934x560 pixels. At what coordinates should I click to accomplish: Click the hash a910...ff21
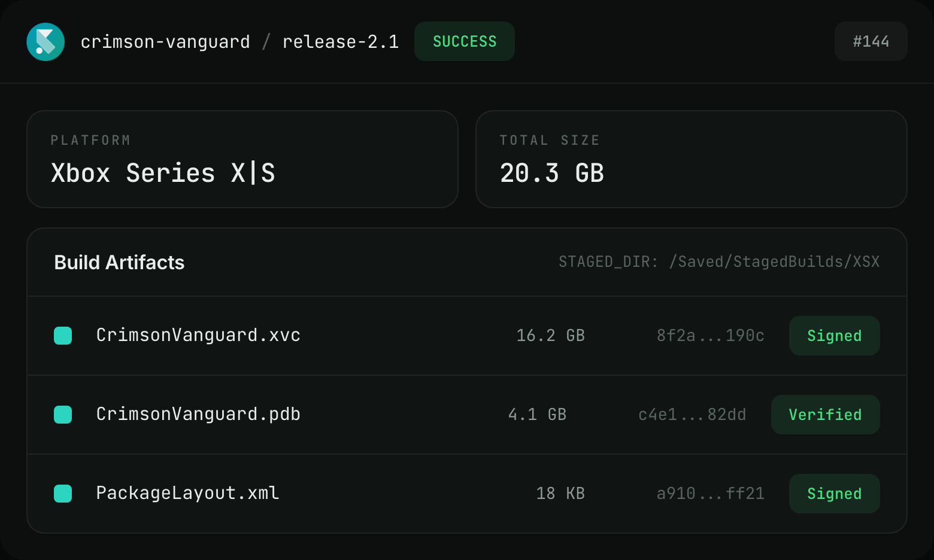pyautogui.click(x=711, y=494)
